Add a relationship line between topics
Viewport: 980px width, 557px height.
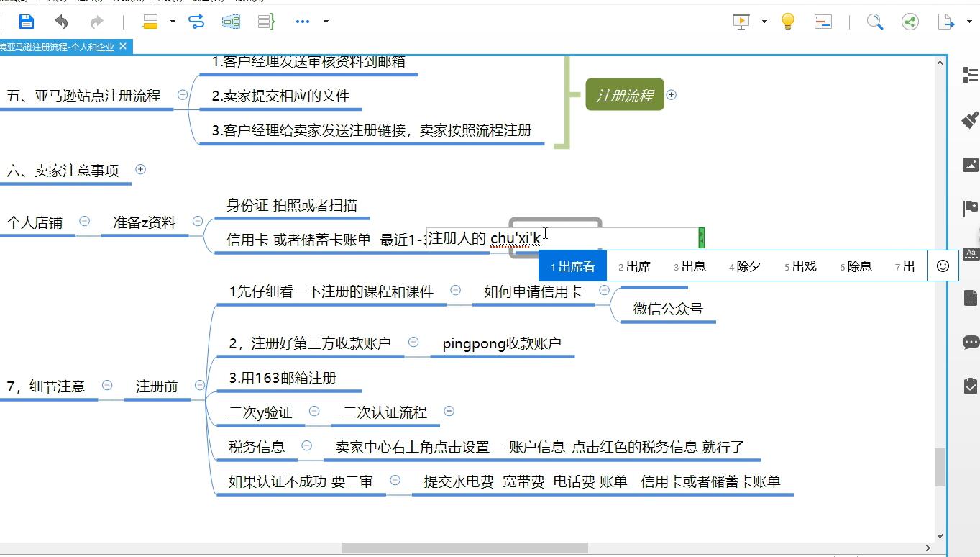pos(196,22)
